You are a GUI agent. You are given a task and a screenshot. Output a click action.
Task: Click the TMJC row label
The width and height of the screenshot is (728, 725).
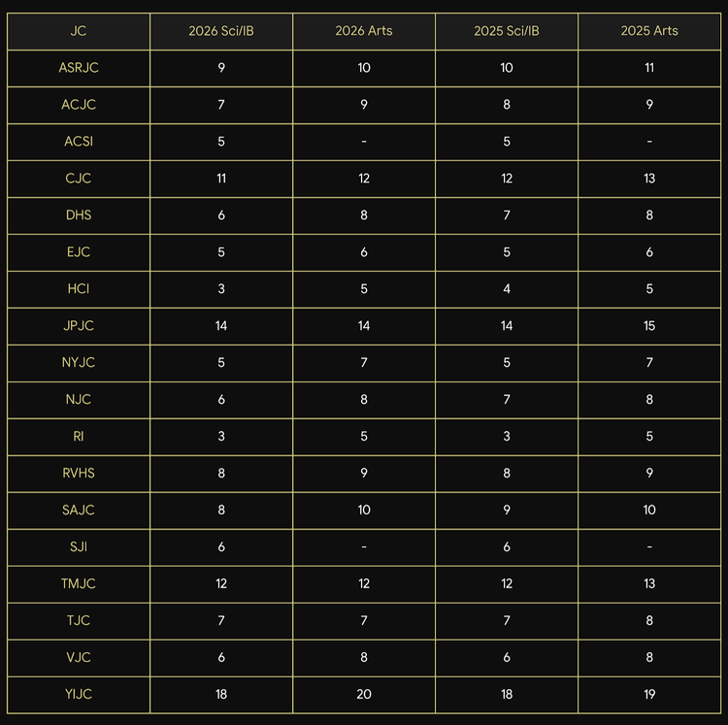(x=79, y=584)
